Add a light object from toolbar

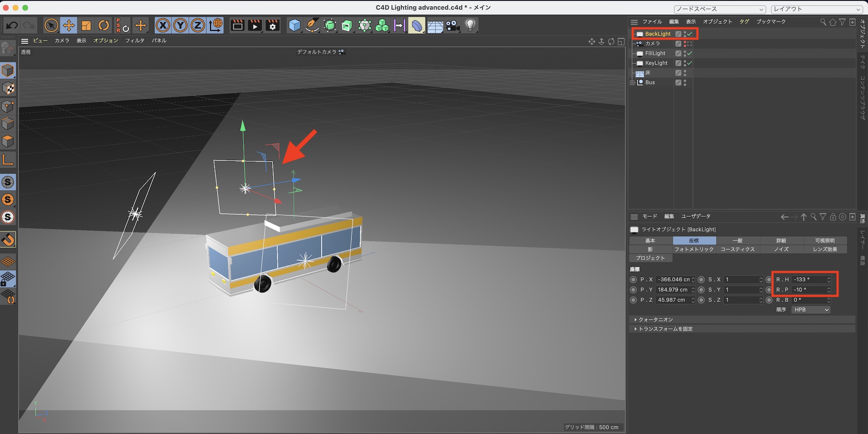click(x=470, y=26)
